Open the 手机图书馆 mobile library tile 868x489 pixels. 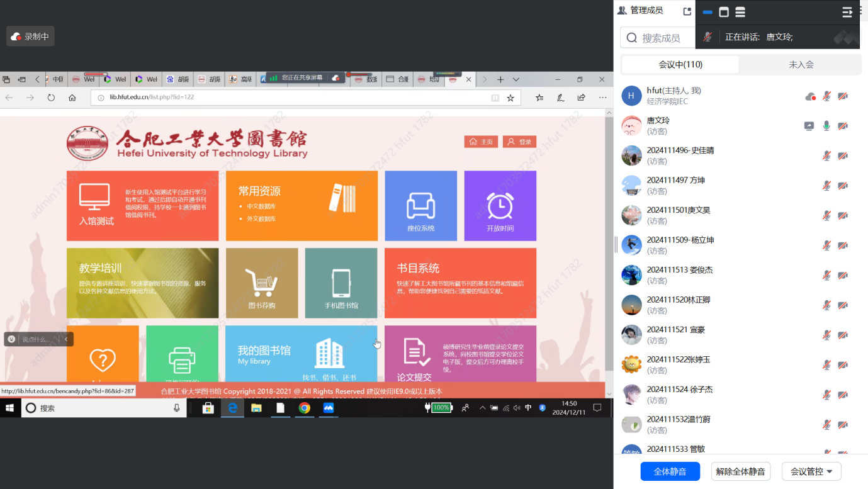(341, 283)
